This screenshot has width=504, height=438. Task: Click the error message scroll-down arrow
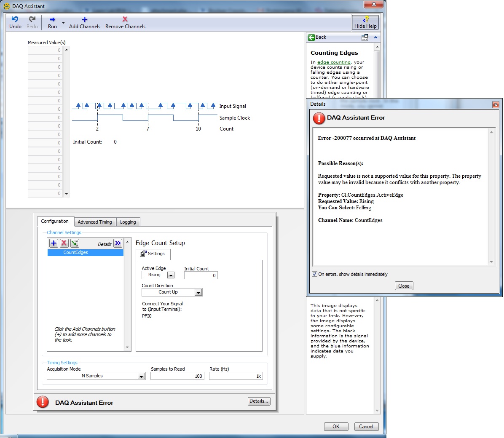(491, 262)
